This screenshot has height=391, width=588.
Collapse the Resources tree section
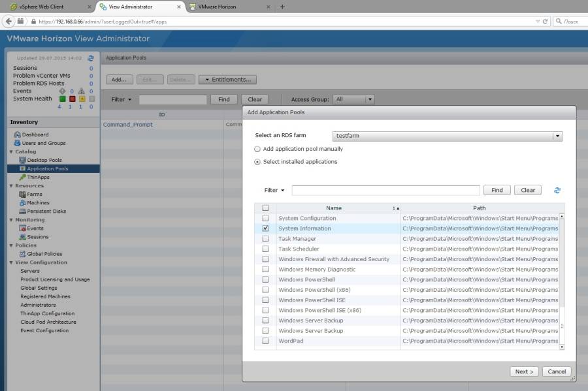[x=11, y=186]
